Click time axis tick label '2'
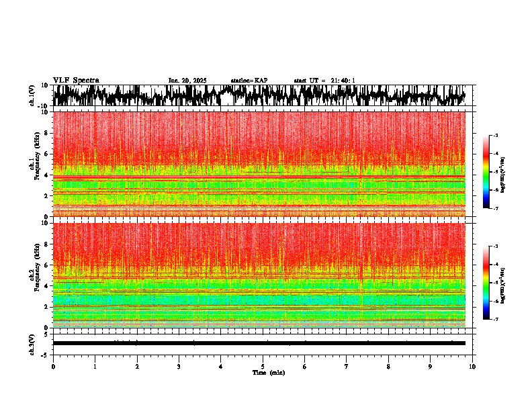This screenshot has height=411, width=532. (x=137, y=367)
